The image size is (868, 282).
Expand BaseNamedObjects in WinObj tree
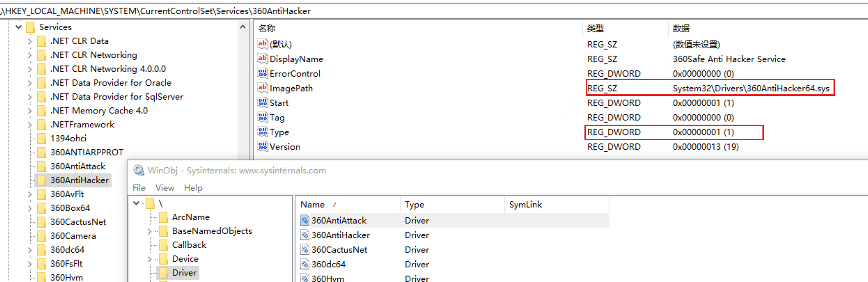pos(149,231)
